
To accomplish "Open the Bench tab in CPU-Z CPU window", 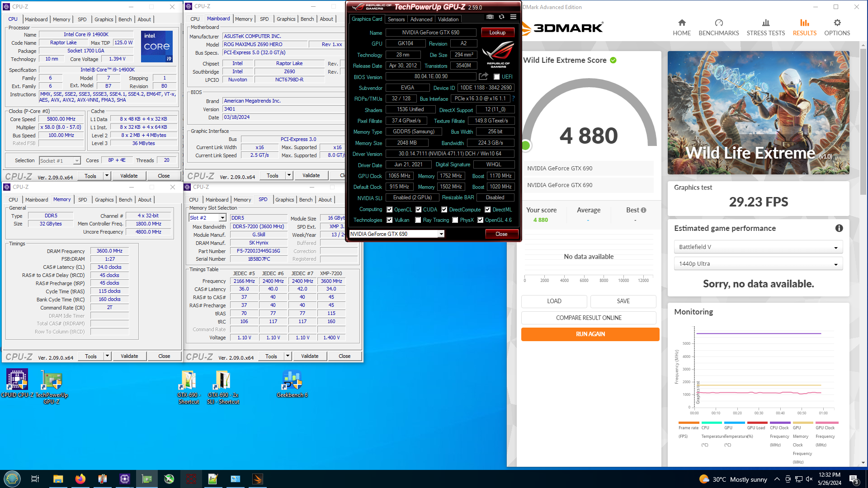I will point(125,19).
